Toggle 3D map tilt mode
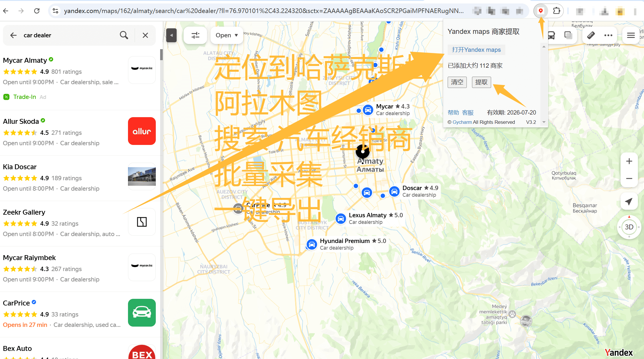This screenshot has width=644, height=359. 629,227
